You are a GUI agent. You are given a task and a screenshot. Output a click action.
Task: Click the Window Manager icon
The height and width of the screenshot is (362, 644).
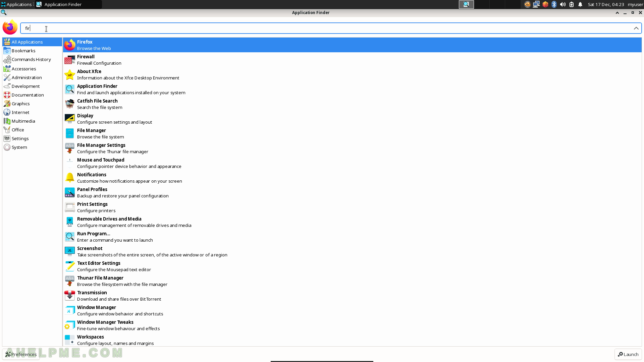pos(70,310)
